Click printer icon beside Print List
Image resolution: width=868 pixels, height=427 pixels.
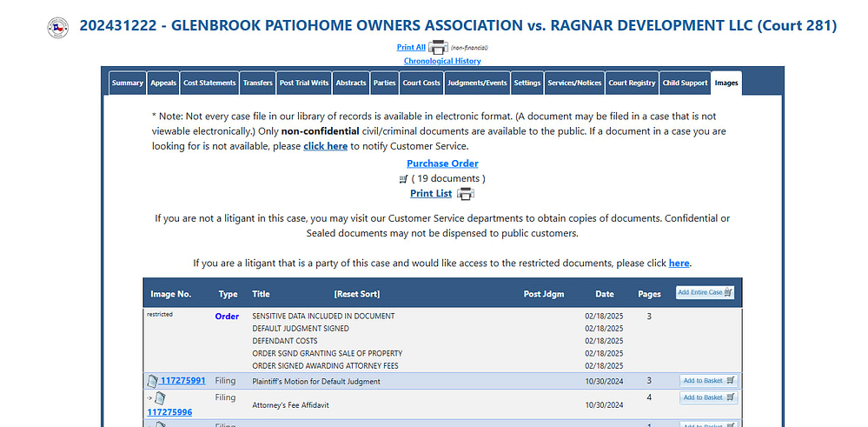pyautogui.click(x=465, y=194)
